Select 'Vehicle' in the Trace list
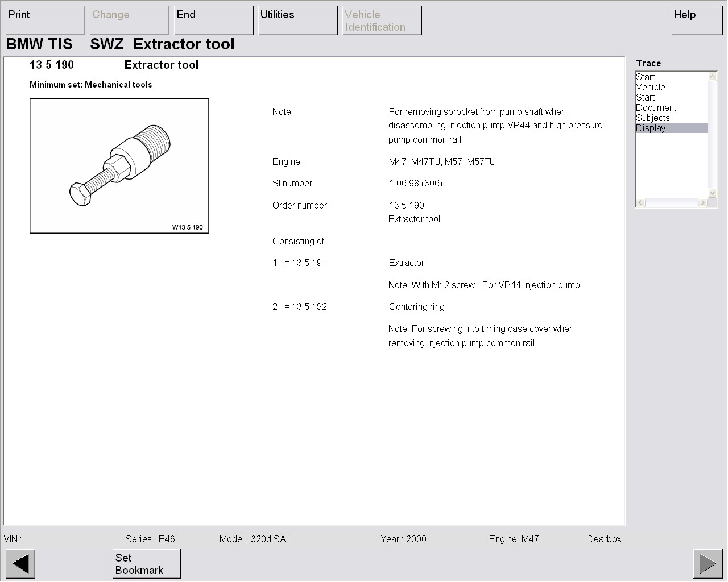The image size is (728, 582). pyautogui.click(x=671, y=87)
